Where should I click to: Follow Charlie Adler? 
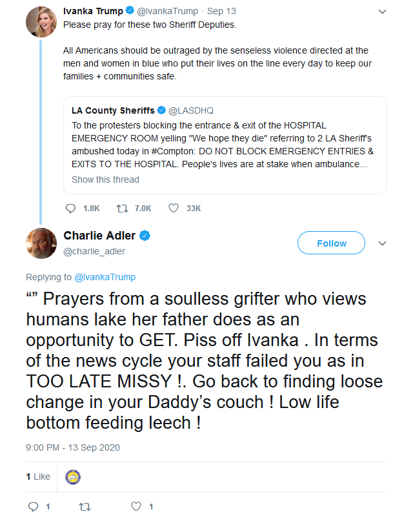pos(331,243)
